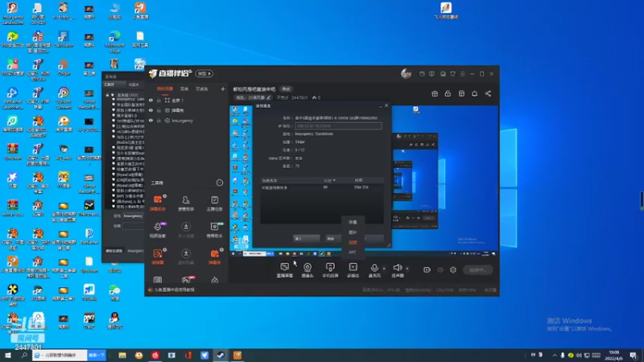Click the share icon in room header
The image size is (644, 362).
coord(488,93)
